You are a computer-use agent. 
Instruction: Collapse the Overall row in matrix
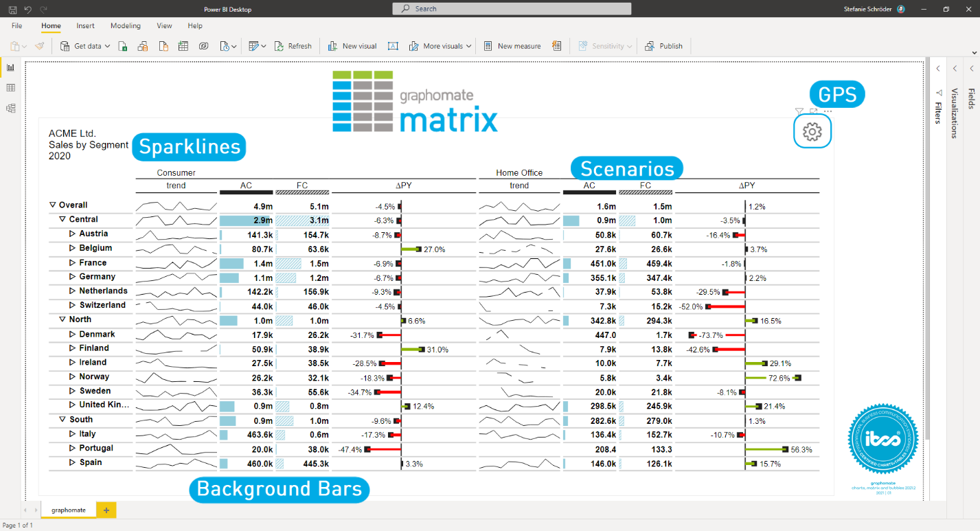pos(53,205)
